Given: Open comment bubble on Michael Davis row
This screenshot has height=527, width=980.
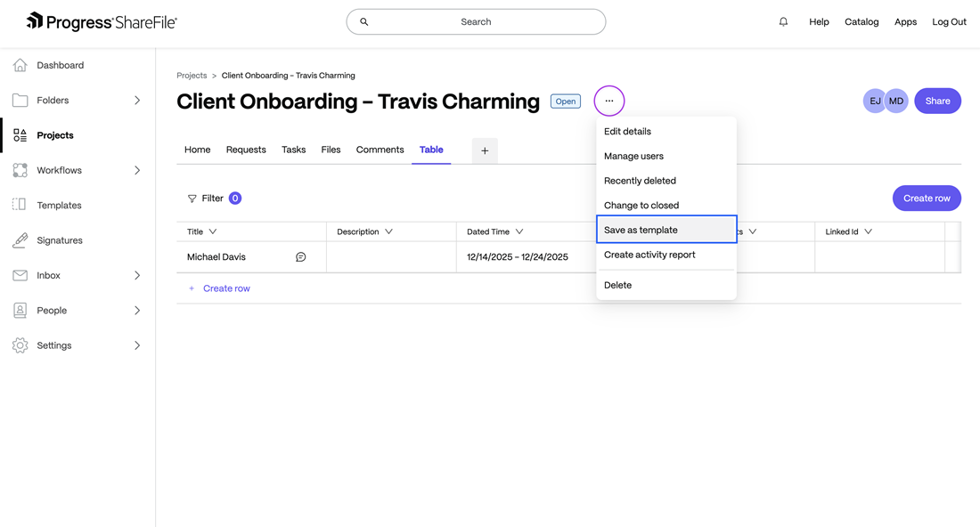Looking at the screenshot, I should click(x=301, y=257).
